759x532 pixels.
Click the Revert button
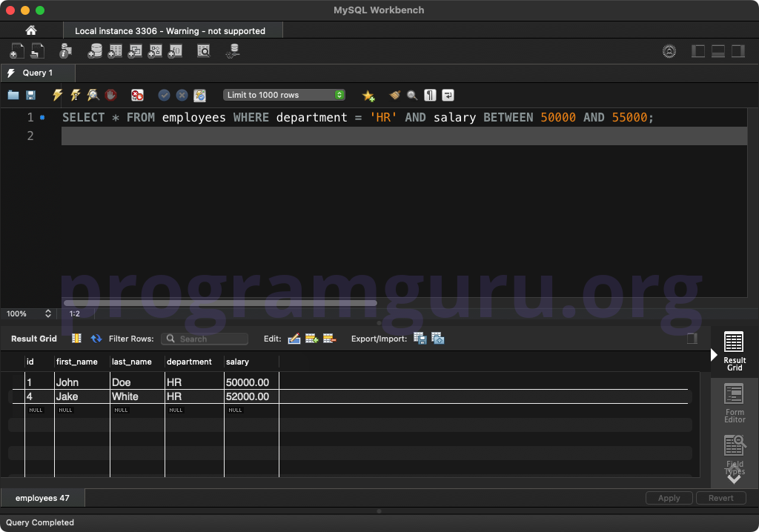point(720,498)
